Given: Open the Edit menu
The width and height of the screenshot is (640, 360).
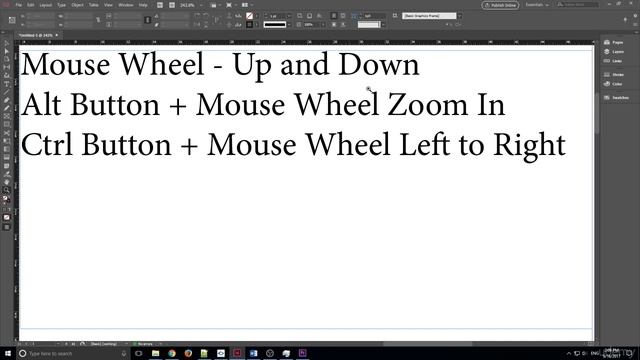Looking at the screenshot, I should pos(31,5).
